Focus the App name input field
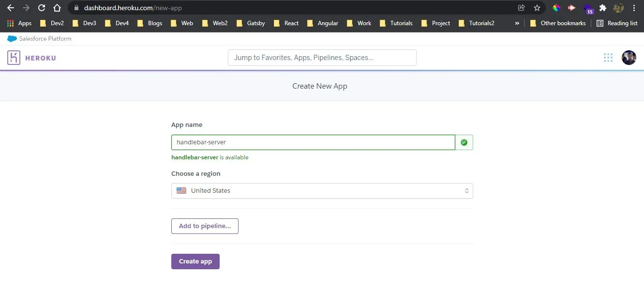The width and height of the screenshot is (644, 308). (x=313, y=142)
